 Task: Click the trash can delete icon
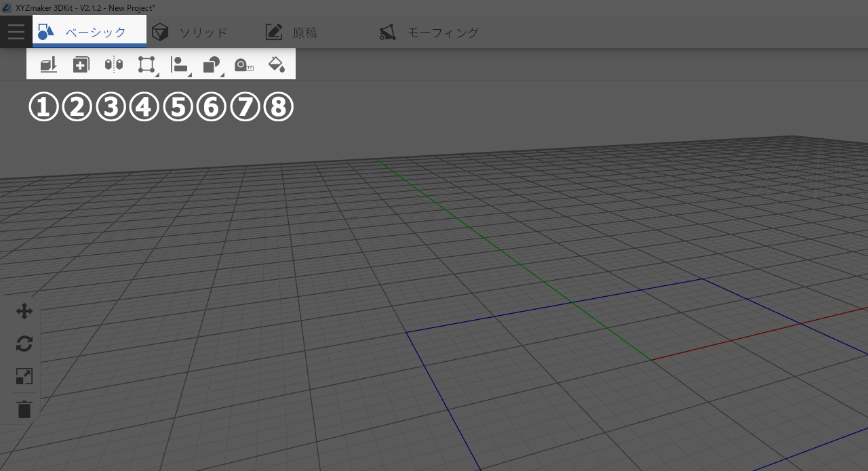[24, 409]
